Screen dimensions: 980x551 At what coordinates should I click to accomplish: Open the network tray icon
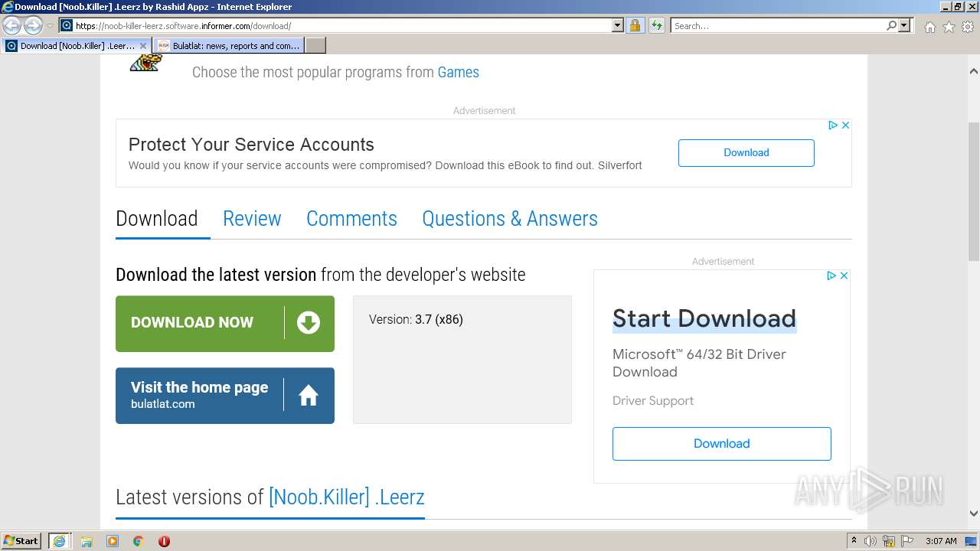pos(889,541)
